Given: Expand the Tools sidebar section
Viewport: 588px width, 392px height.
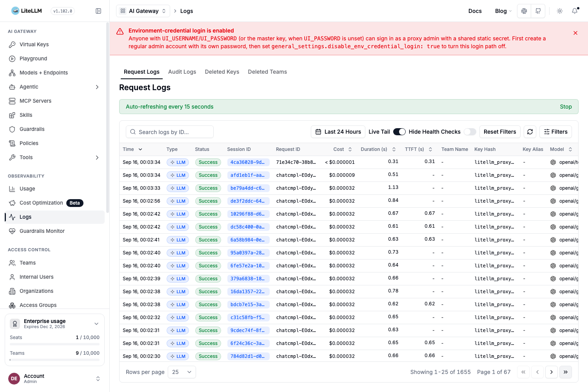Looking at the screenshot, I should tap(54, 157).
